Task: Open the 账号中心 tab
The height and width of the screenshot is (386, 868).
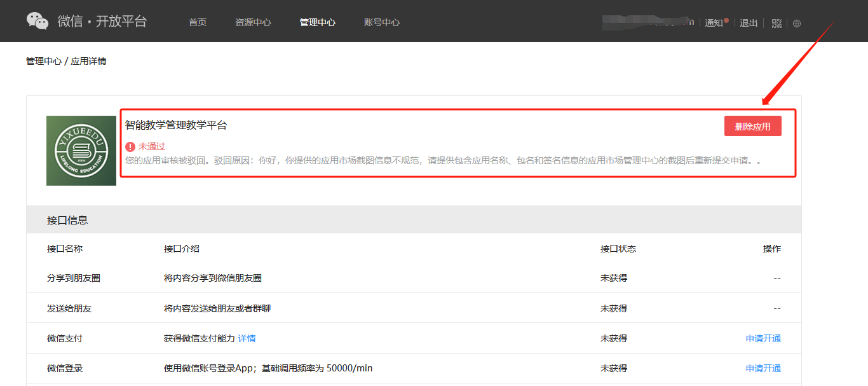Action: 382,22
